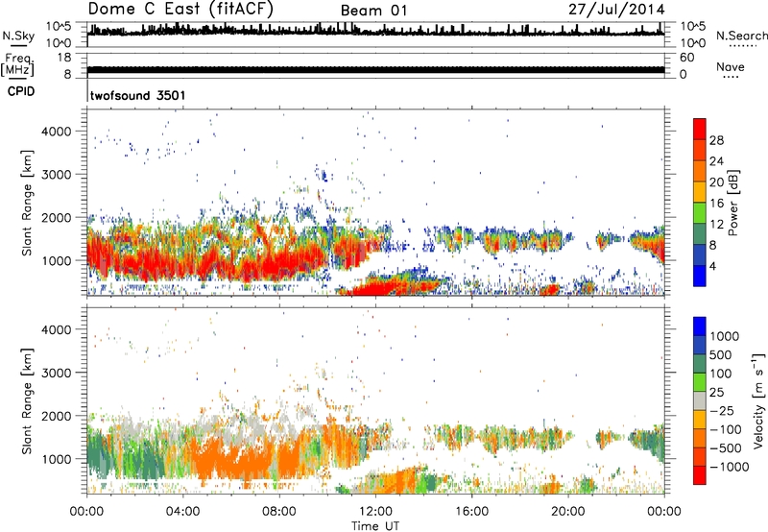Click the 'Slant Range [km]' label of power panel

[x=27, y=203]
